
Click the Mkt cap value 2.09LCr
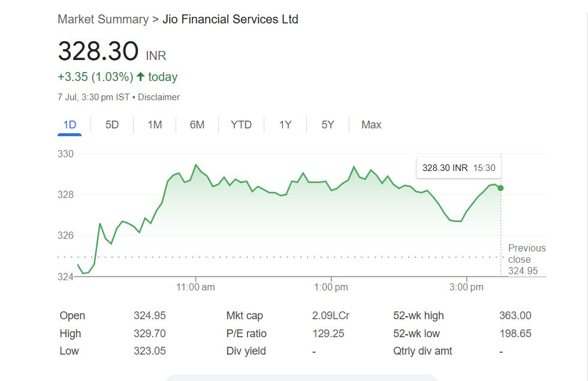331,316
